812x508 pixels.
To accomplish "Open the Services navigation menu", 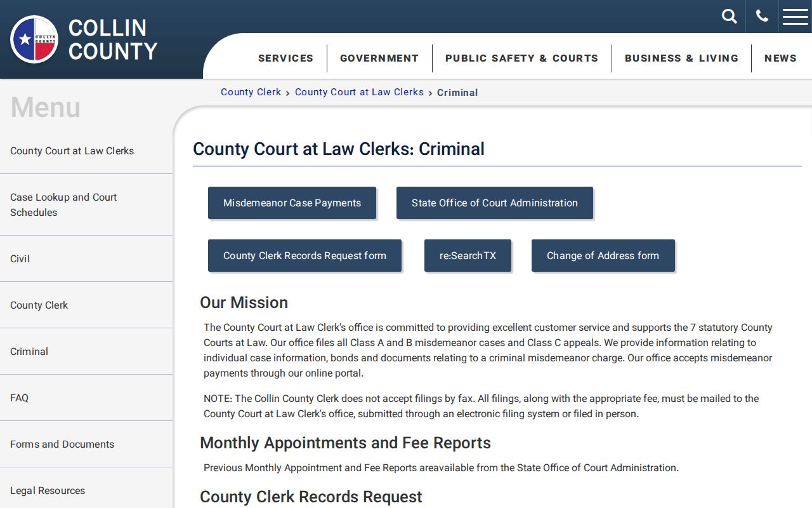I will (x=285, y=58).
